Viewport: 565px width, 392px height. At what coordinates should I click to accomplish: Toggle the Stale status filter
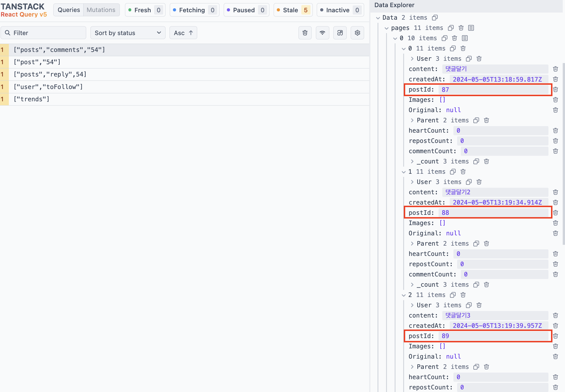coord(293,10)
